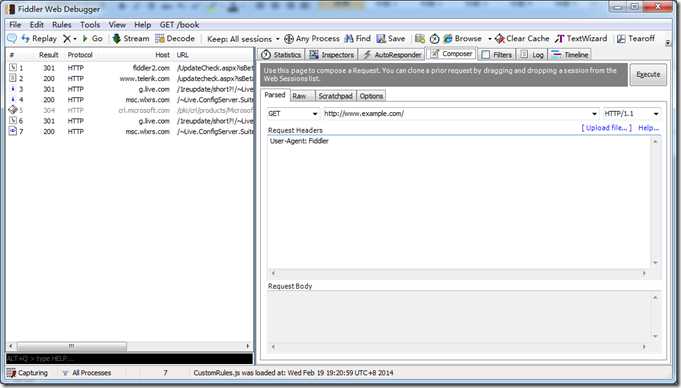Click All Processes filter in status bar
This screenshot has width=681, height=388.
tap(87, 373)
